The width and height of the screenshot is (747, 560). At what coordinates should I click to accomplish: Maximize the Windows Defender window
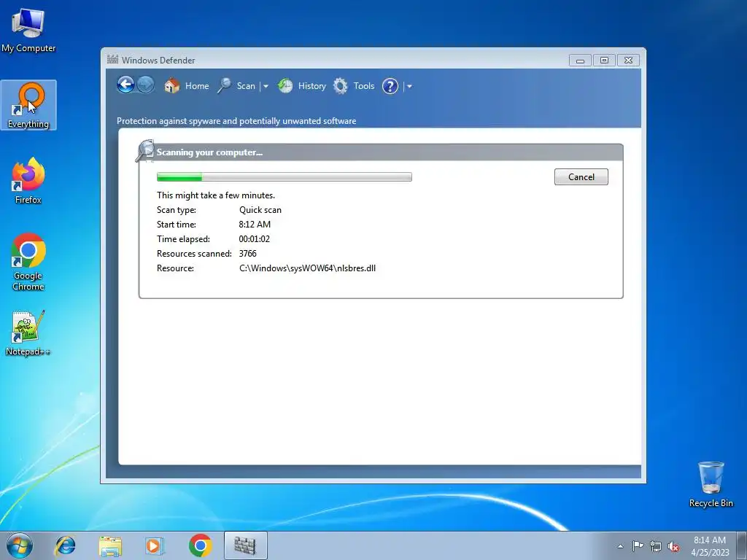tap(604, 60)
